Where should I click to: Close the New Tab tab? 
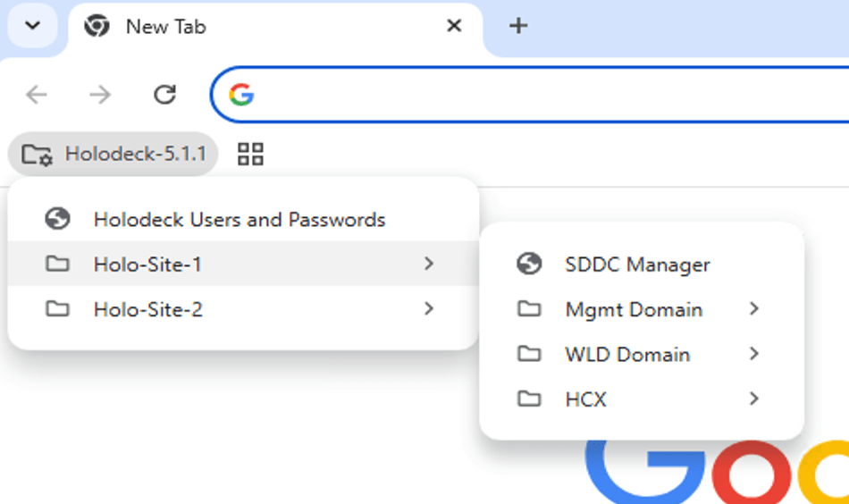pos(454,26)
